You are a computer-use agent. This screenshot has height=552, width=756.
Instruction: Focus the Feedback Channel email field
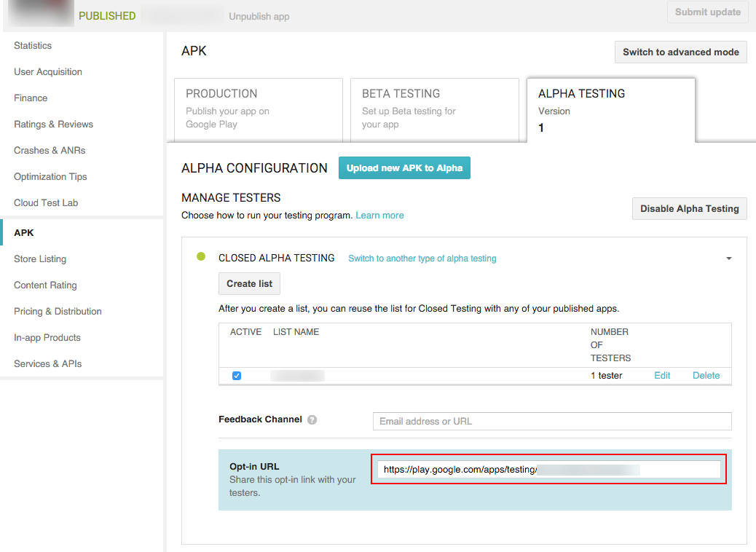point(551,421)
